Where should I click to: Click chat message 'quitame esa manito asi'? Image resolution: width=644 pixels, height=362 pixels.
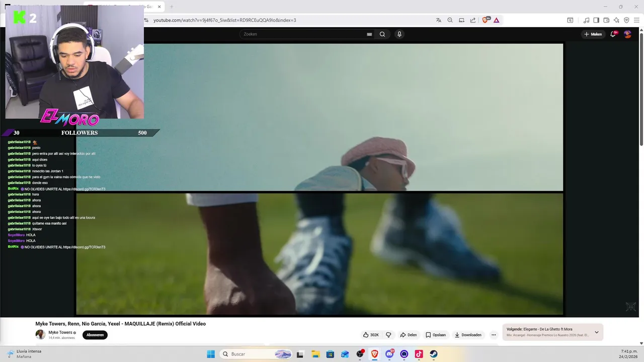click(49, 223)
